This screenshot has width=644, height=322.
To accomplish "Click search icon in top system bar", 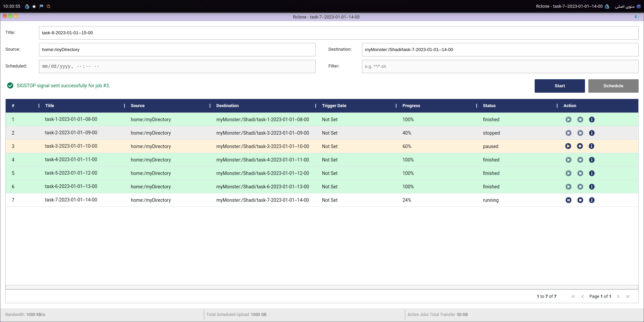I will coord(49,6).
